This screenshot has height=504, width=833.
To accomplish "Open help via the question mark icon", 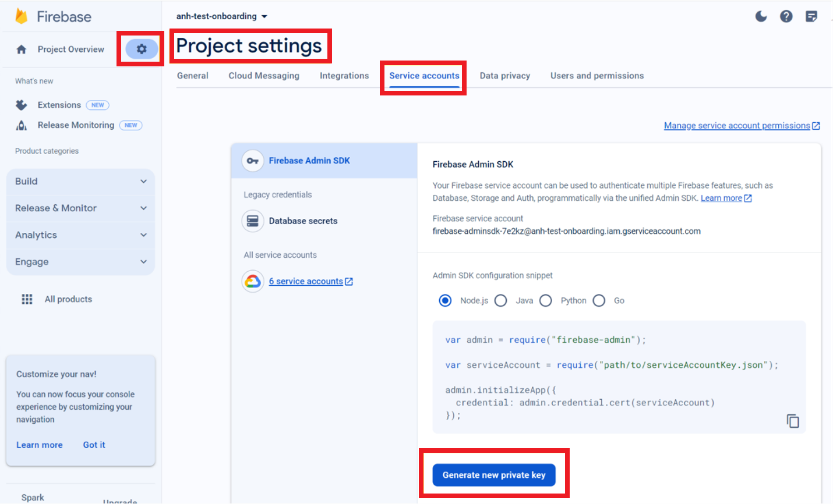I will pyautogui.click(x=786, y=16).
